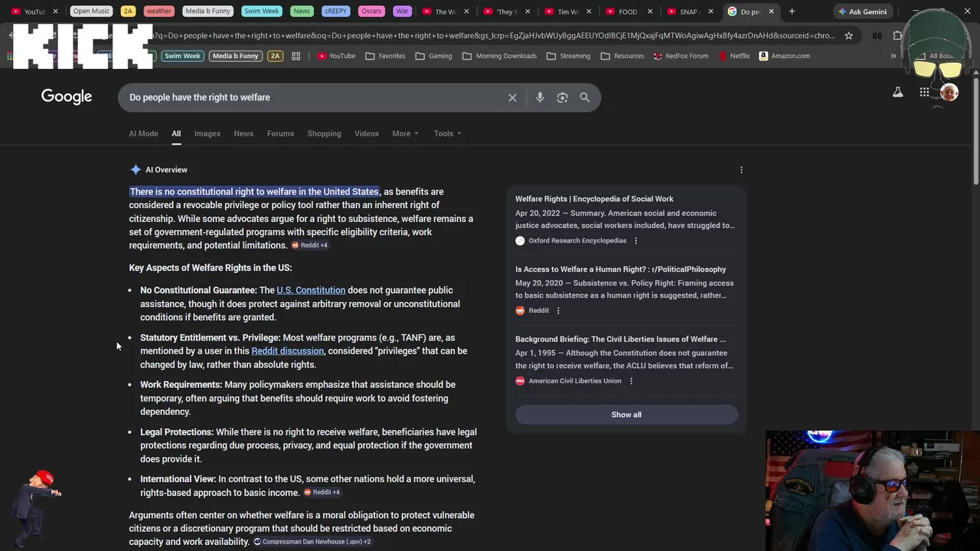The width and height of the screenshot is (980, 551).
Task: Open the Resources bookmark folder
Action: coord(622,56)
